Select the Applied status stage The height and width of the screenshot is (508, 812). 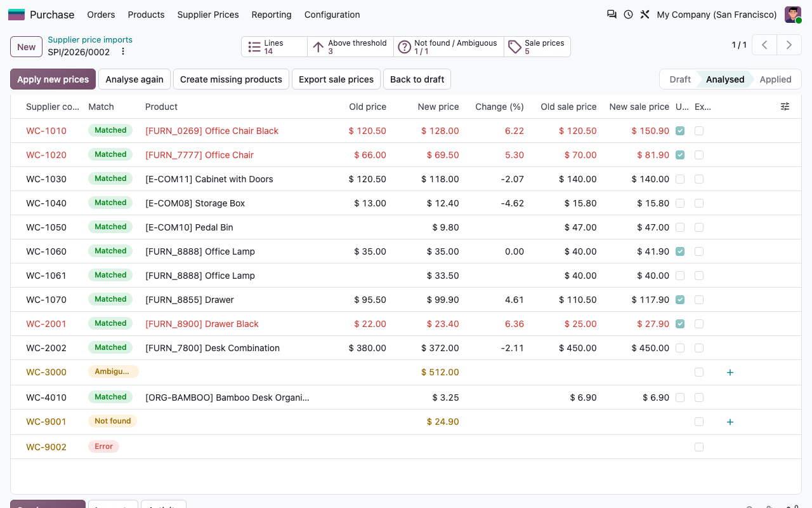pyautogui.click(x=775, y=79)
